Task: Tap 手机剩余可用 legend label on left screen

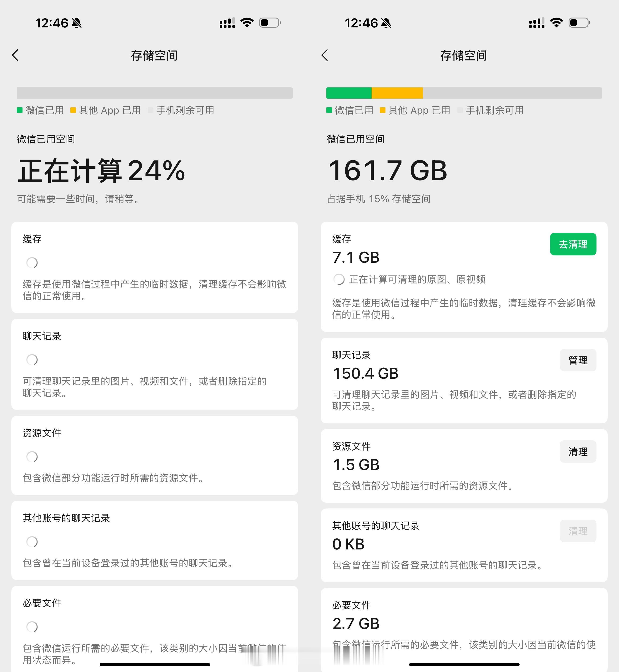Action: tap(185, 110)
